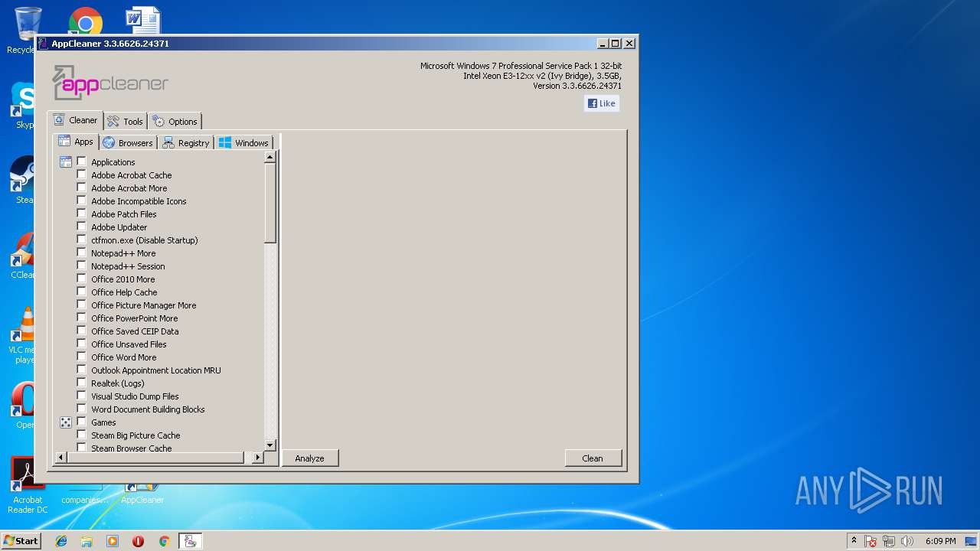Open Opera desktop shortcut

tap(24, 406)
